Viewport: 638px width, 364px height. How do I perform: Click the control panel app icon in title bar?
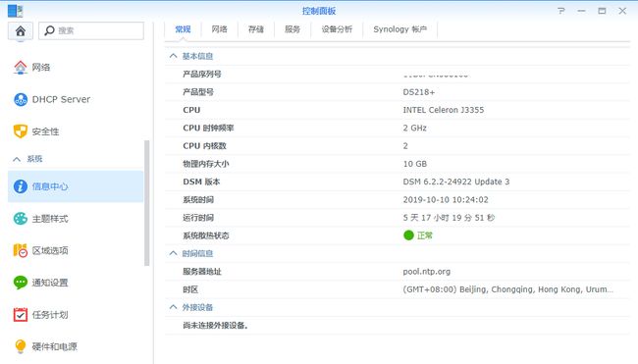[x=16, y=11]
